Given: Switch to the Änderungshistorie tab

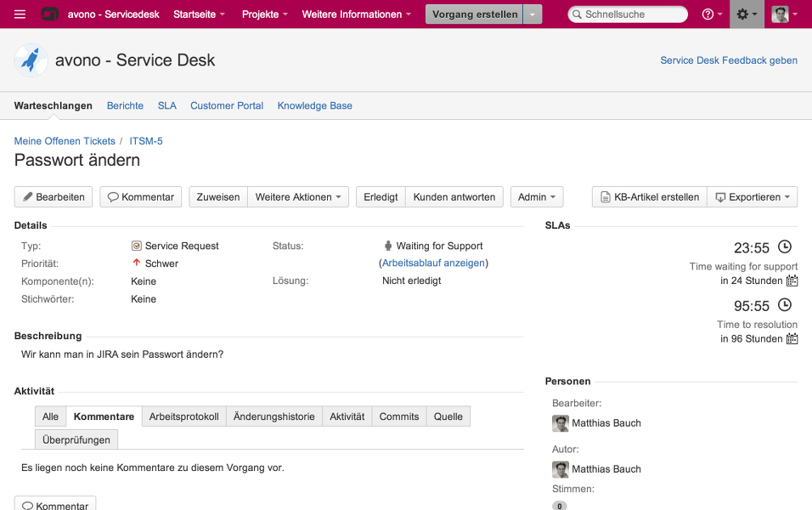Looking at the screenshot, I should [273, 416].
